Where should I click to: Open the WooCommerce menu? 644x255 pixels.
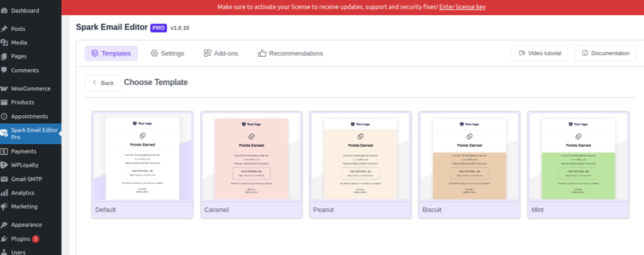(31, 88)
